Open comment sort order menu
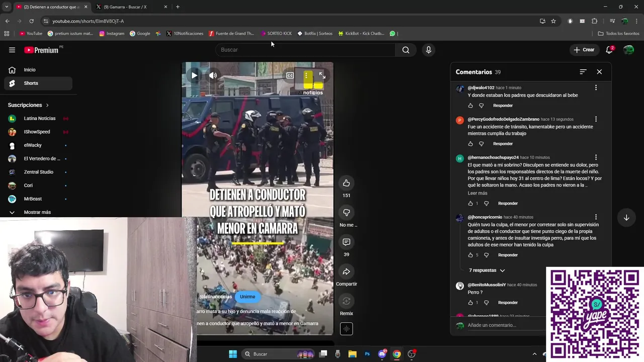The image size is (644, 362). (x=583, y=72)
